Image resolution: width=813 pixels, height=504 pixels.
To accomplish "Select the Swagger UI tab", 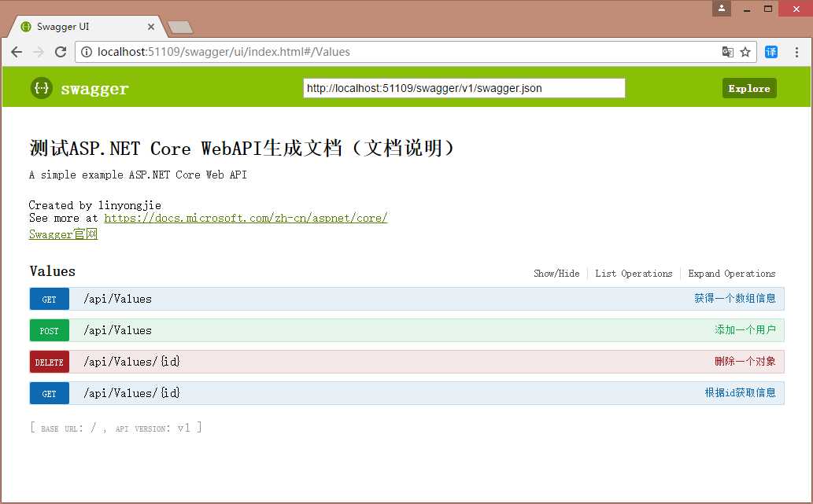I will click(x=87, y=27).
